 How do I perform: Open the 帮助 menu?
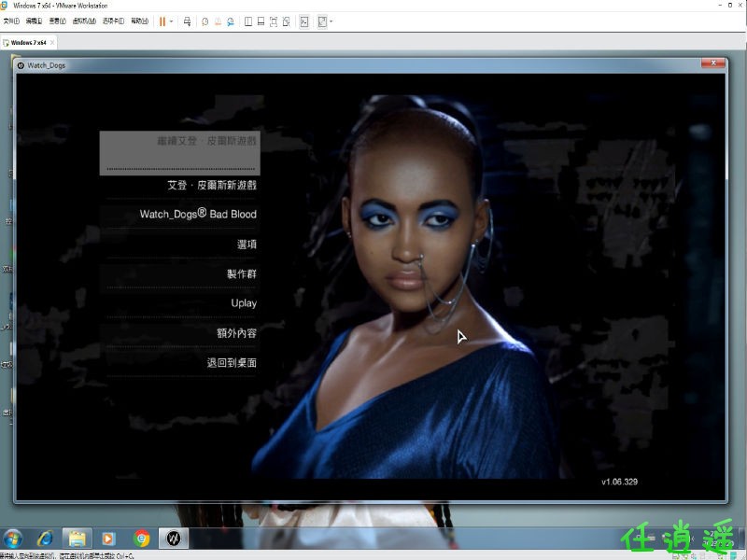[139, 21]
